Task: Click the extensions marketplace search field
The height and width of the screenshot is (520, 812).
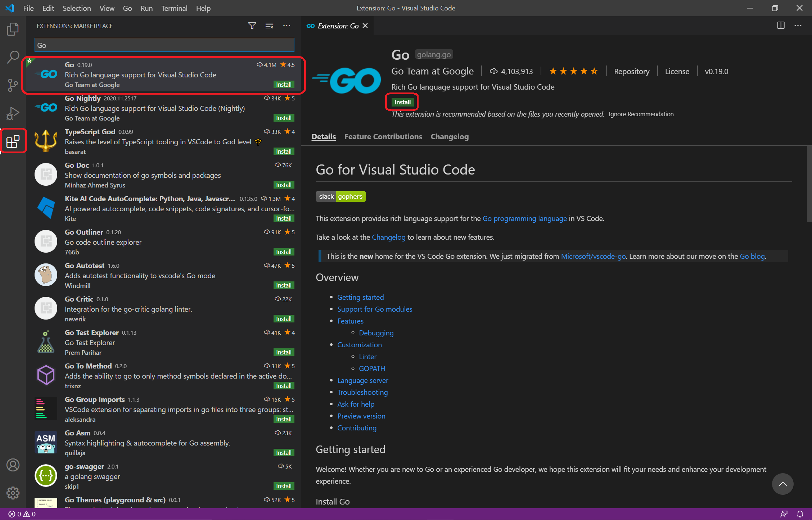Action: click(x=164, y=45)
